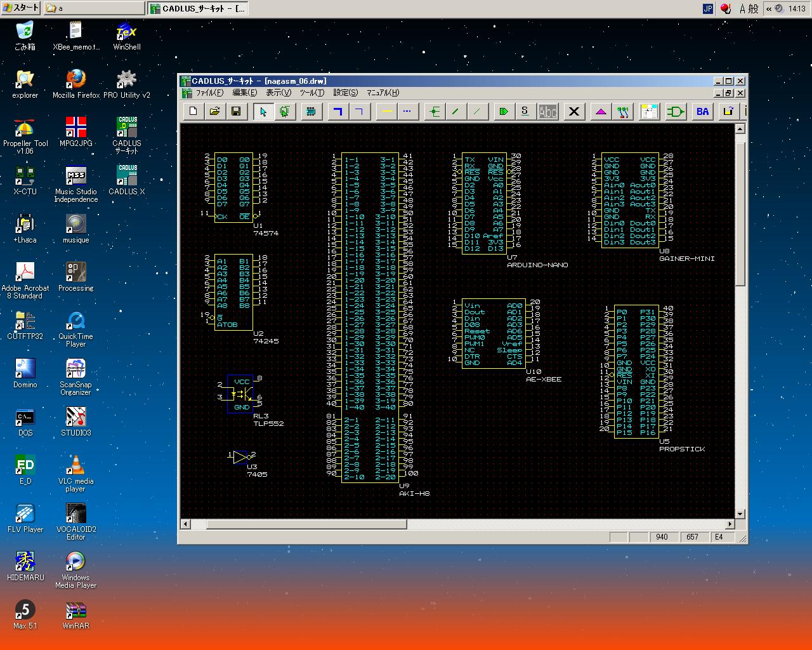Click the AE-XBEE component label

[x=544, y=379]
